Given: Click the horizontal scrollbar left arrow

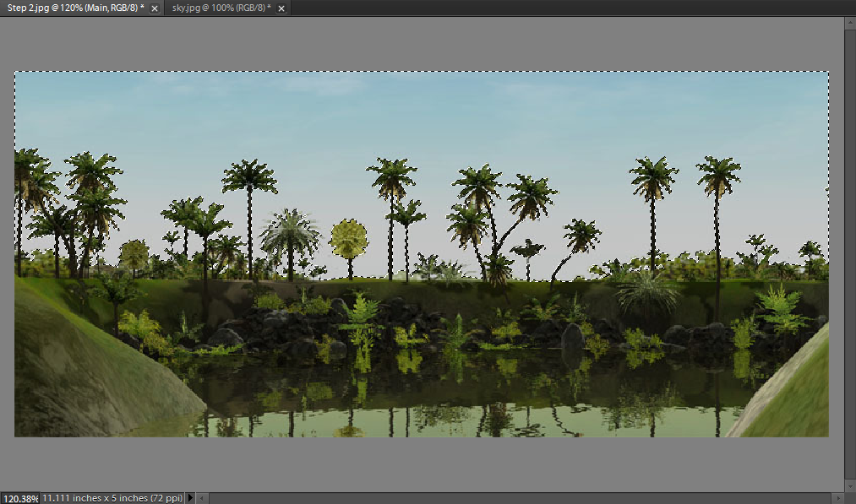Looking at the screenshot, I should [x=203, y=498].
